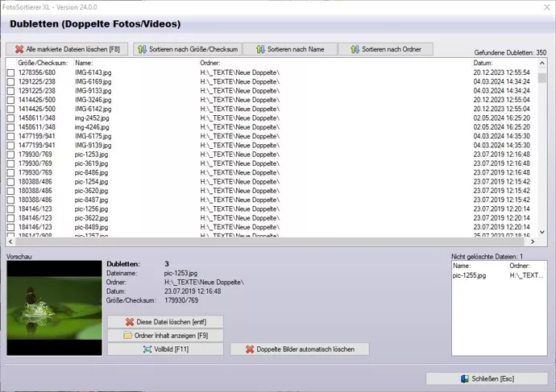The height and width of the screenshot is (392, 556).
Task: Click the frog preview thumbnail
Action: 54,307
